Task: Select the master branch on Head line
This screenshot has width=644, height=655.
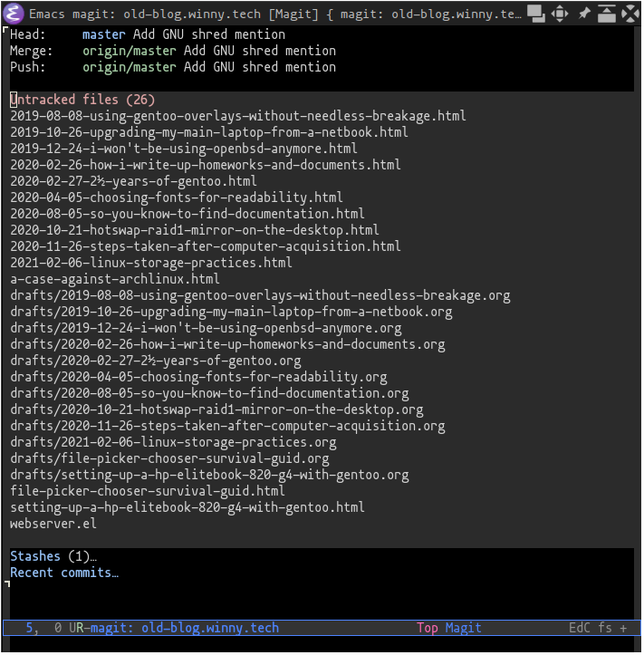Action: tap(103, 34)
